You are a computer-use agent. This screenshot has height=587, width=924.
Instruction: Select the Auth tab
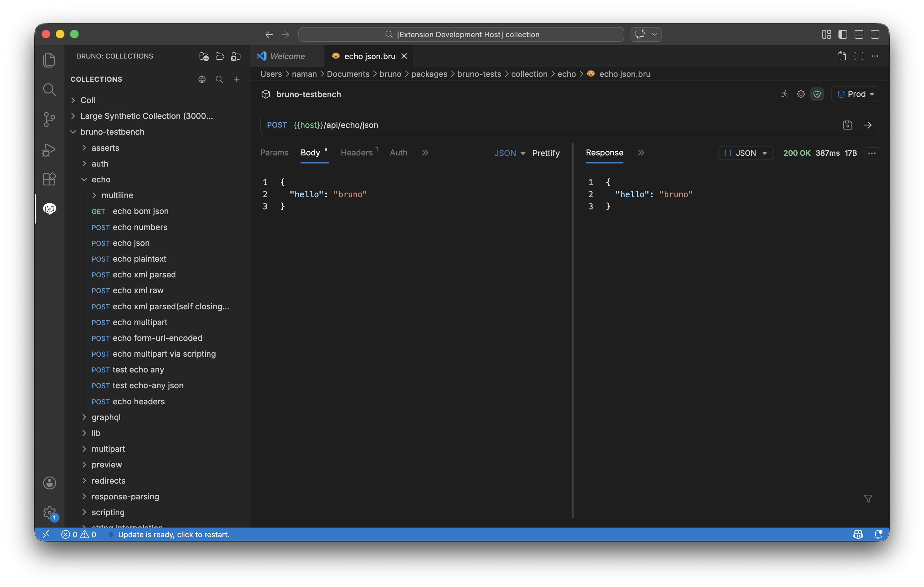tap(398, 153)
